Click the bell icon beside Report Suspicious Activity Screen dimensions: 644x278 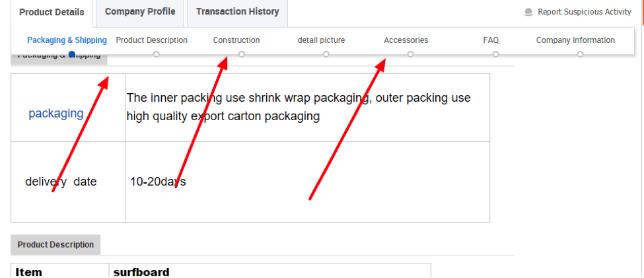pyautogui.click(x=528, y=13)
